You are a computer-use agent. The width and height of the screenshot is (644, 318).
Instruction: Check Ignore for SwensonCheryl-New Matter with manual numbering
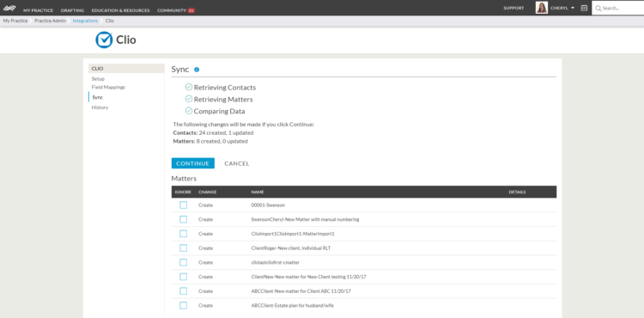pyautogui.click(x=183, y=219)
